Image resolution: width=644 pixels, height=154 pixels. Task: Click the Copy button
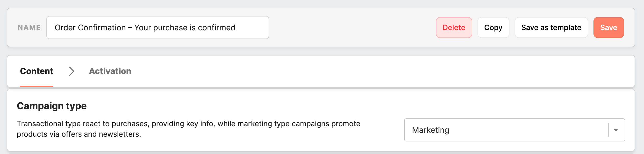pyautogui.click(x=493, y=27)
